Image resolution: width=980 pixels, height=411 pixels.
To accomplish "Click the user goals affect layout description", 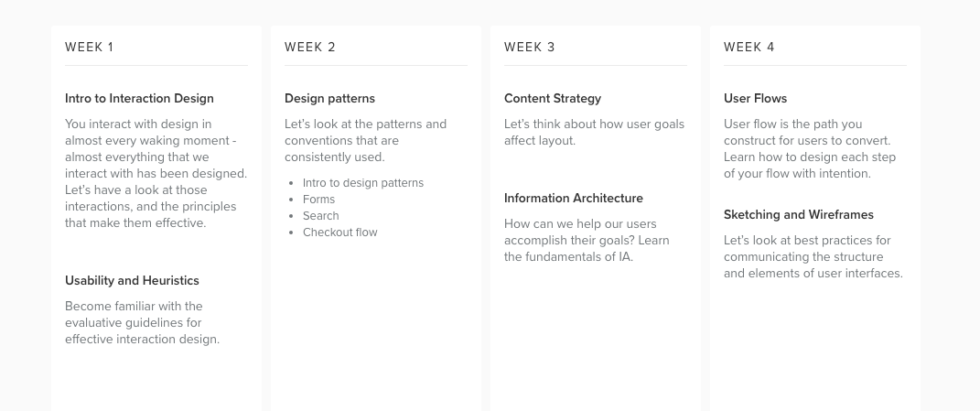I will [x=595, y=132].
